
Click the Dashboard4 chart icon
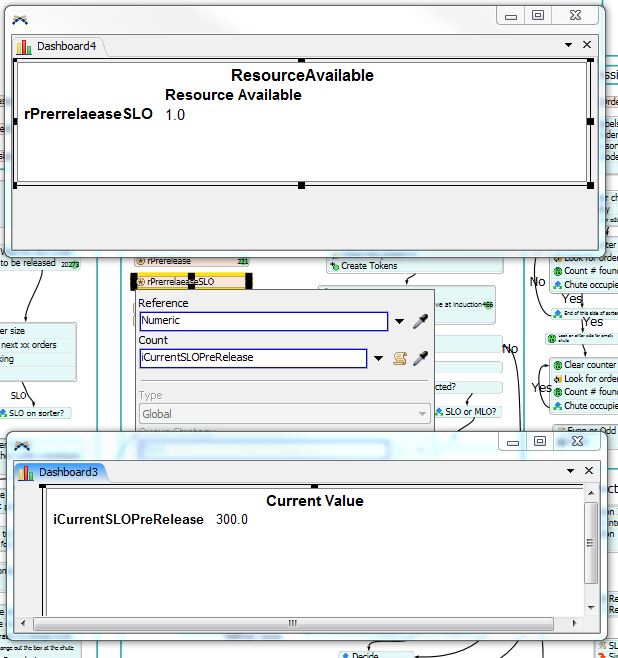click(x=25, y=46)
